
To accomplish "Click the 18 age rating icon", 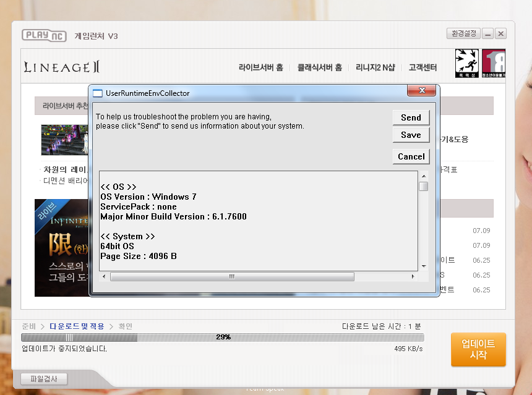I will (494, 64).
